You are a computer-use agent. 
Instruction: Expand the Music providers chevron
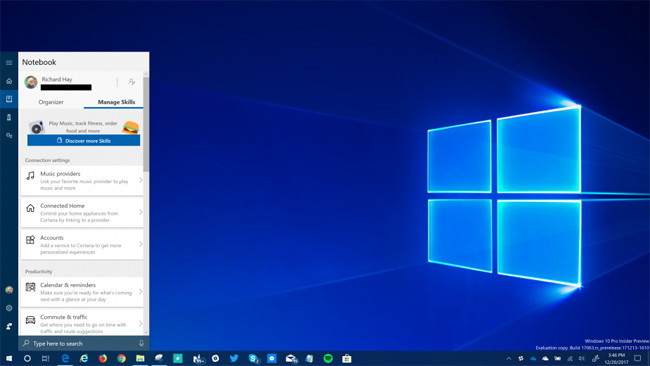coord(141,180)
